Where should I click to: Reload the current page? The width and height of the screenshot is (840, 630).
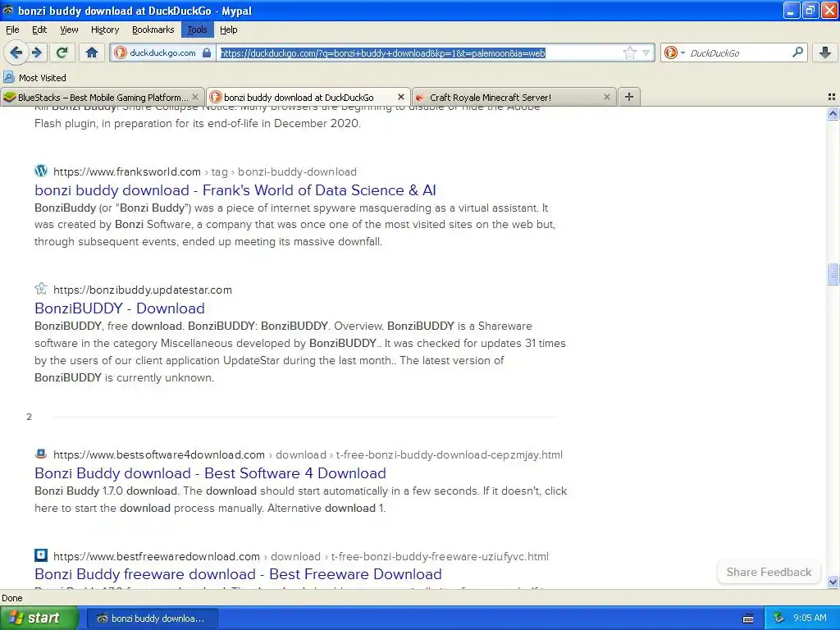(x=62, y=52)
